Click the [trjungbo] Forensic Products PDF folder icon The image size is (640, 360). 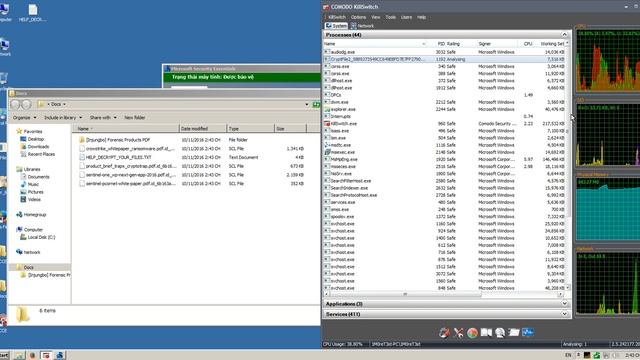click(82, 140)
